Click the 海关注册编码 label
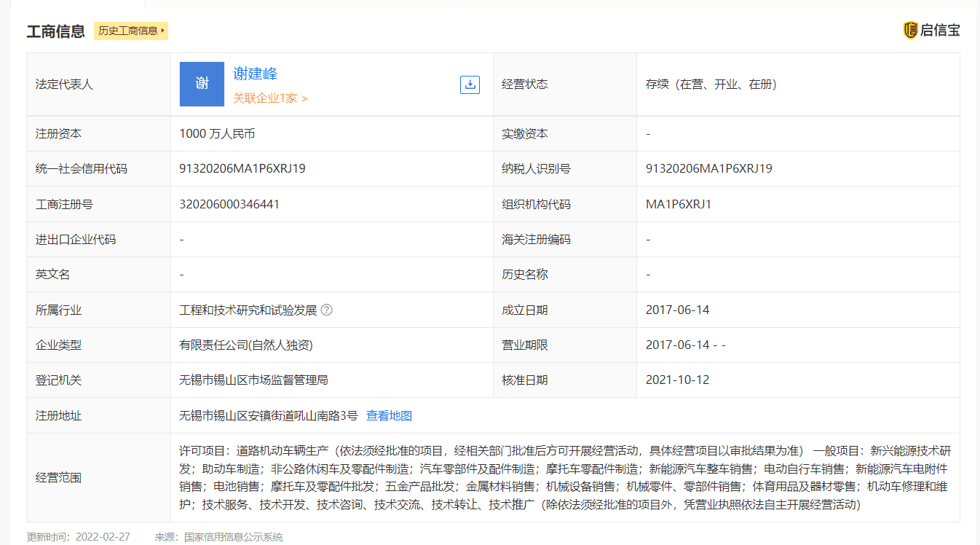 536,239
